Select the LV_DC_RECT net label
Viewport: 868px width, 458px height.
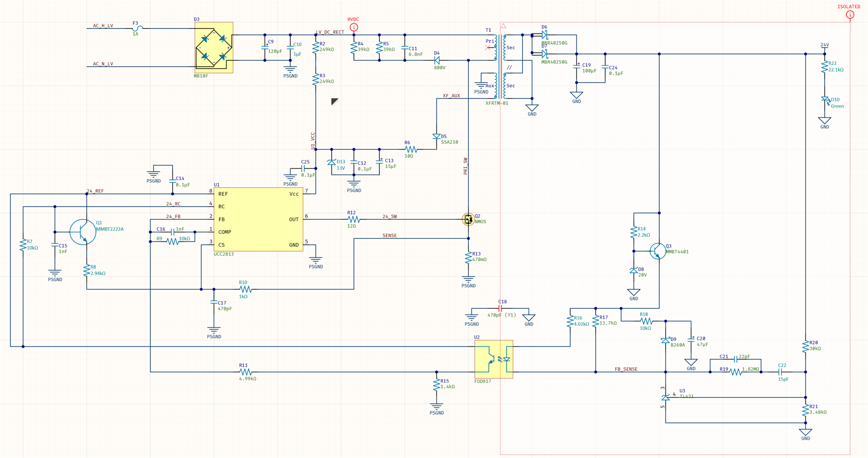click(330, 32)
